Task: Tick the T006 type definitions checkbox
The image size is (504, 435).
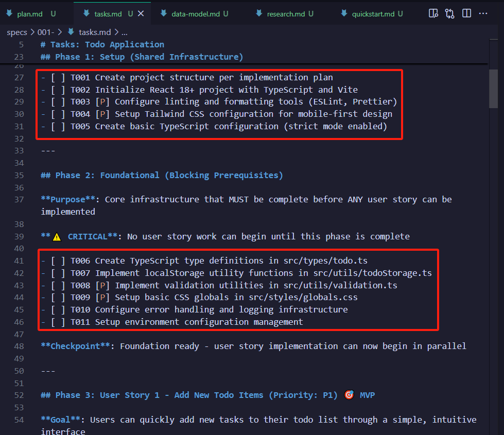Action: [58, 261]
